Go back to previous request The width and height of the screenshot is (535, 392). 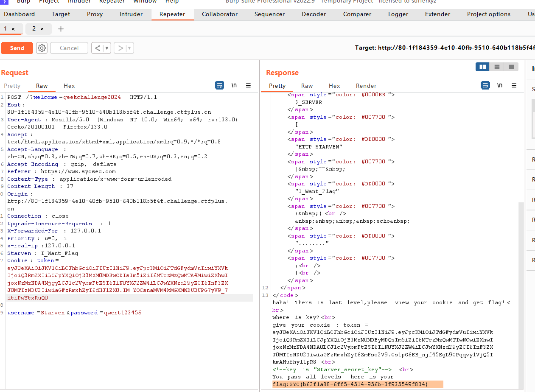98,48
